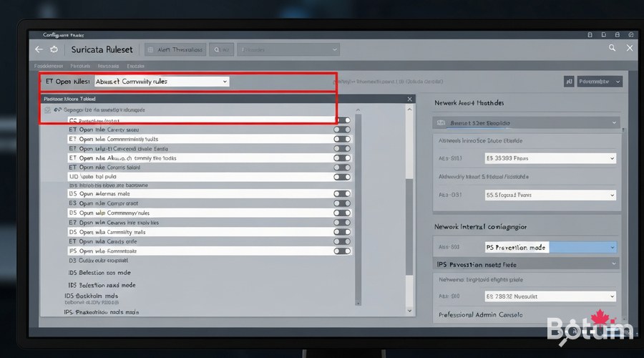The width and height of the screenshot is (644, 358).
Task: Open the 55 S fograd Tvons dropdown
Action: click(550, 195)
